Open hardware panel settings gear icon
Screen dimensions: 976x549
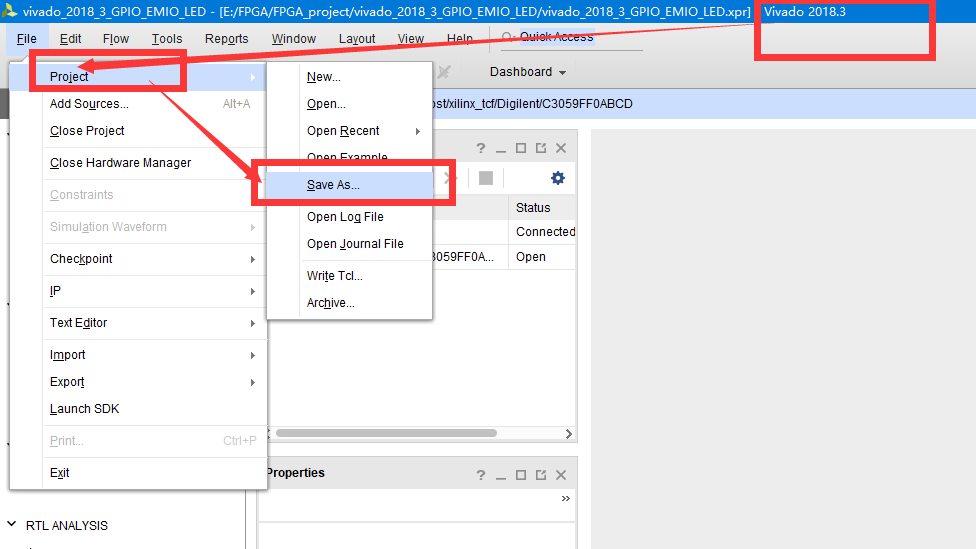[x=558, y=178]
